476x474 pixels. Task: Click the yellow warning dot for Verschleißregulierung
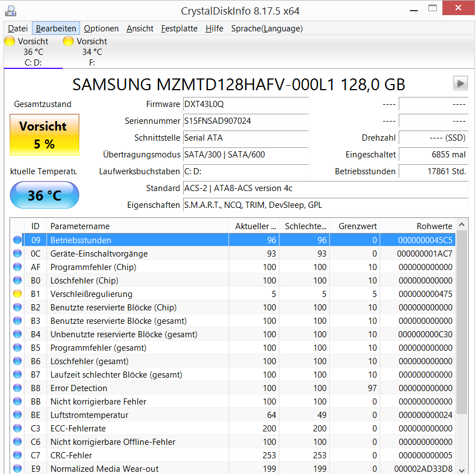click(x=17, y=294)
